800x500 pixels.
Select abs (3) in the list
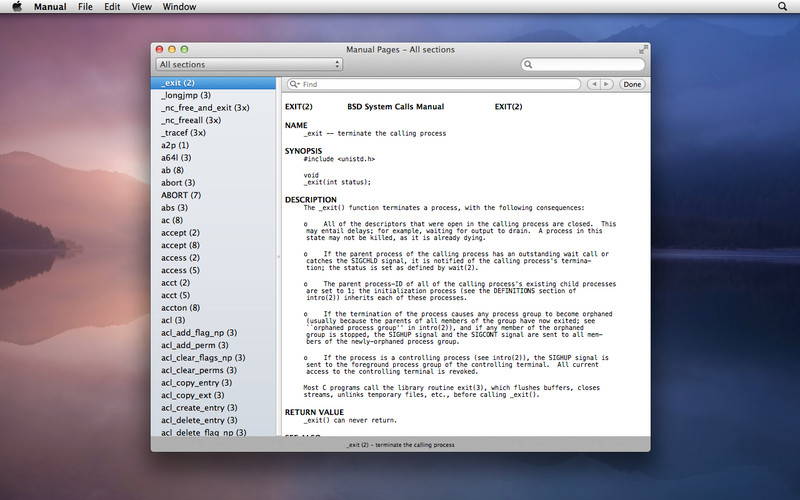point(213,208)
